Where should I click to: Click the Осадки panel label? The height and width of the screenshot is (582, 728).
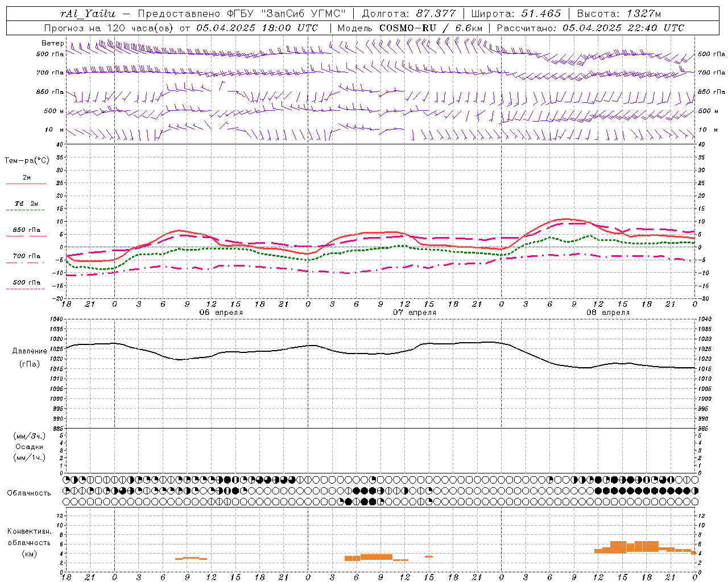(x=30, y=447)
